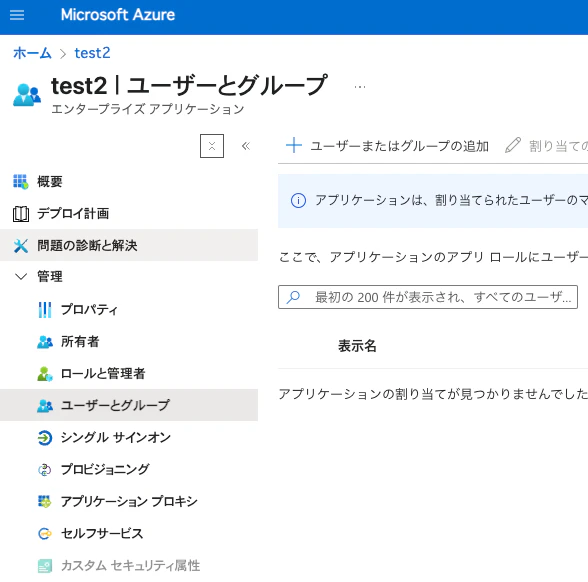Click the pencil edit assignment icon

coord(513,146)
